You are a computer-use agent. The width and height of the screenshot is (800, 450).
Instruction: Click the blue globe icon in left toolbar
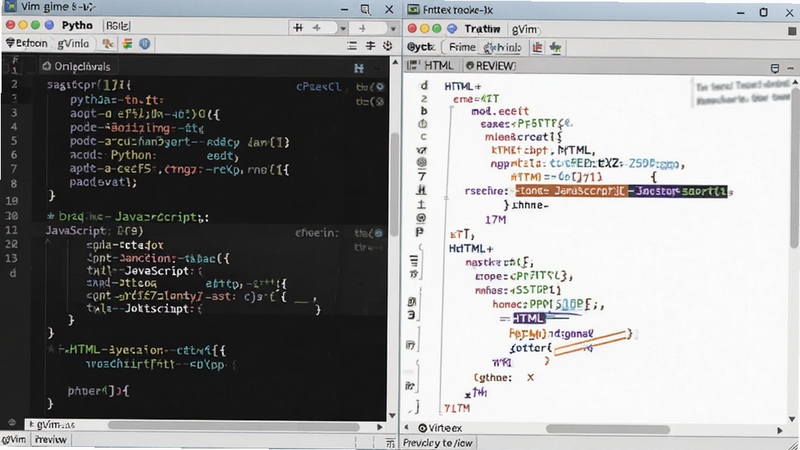[x=144, y=44]
